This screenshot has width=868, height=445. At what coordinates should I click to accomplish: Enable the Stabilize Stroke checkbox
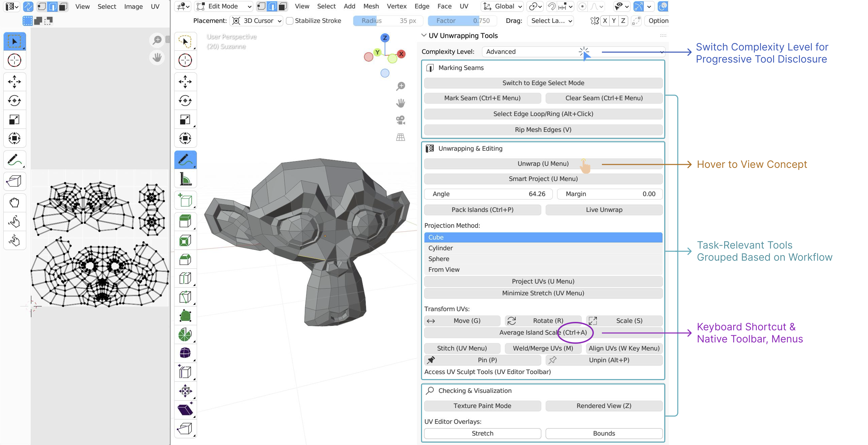tap(289, 21)
